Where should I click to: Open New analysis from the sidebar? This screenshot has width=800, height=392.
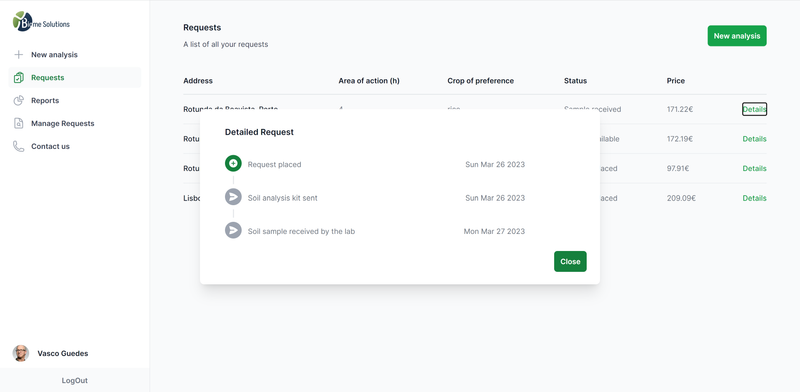(x=74, y=55)
